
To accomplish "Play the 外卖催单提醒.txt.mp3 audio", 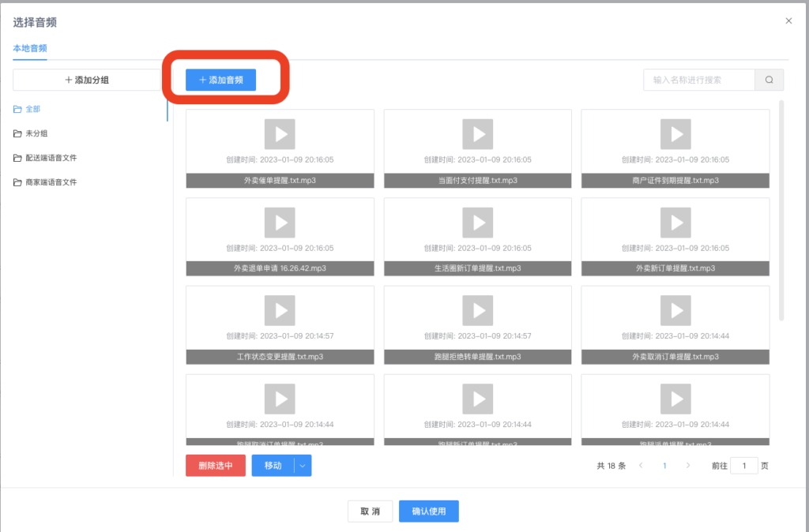I will 280,134.
